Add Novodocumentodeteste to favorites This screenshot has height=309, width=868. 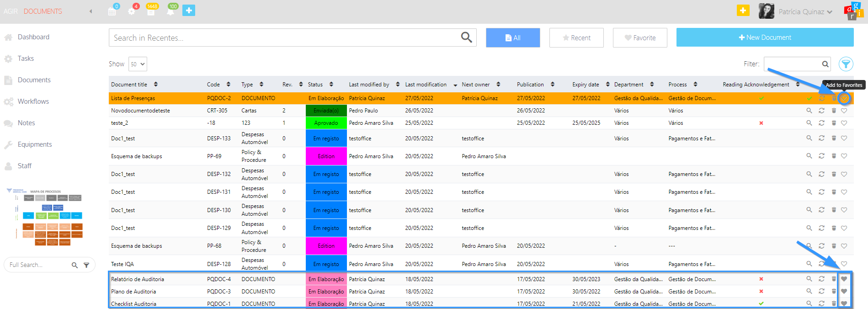844,111
